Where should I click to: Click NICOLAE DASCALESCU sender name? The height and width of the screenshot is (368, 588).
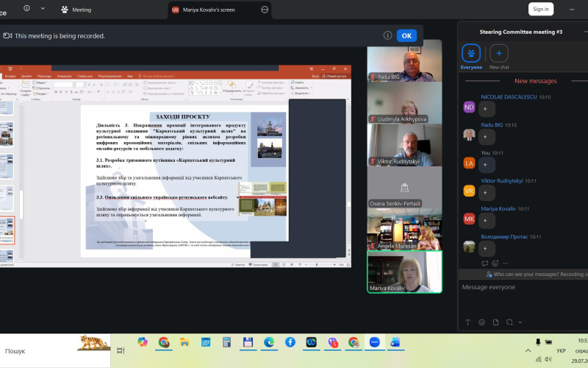(x=509, y=97)
